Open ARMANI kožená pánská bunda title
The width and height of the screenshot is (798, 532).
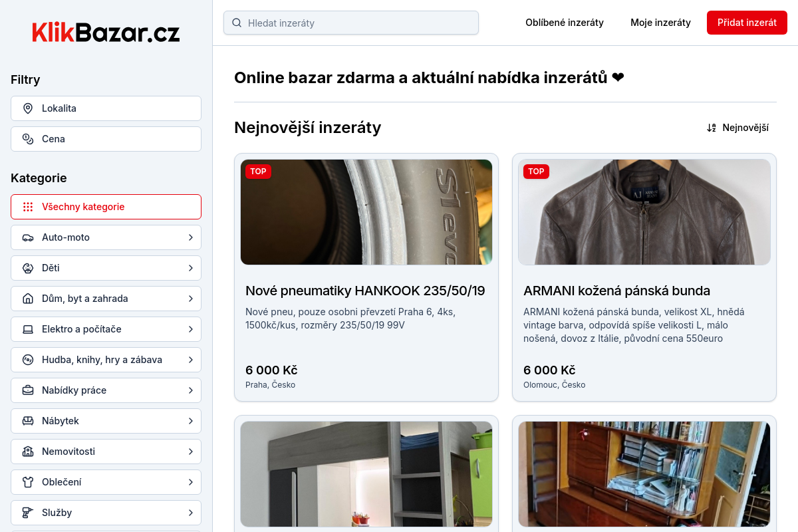click(617, 291)
